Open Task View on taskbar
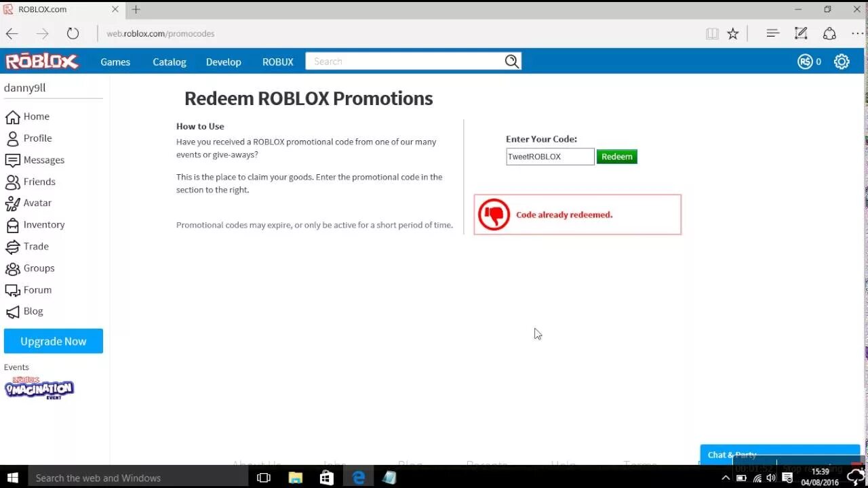 pyautogui.click(x=264, y=478)
